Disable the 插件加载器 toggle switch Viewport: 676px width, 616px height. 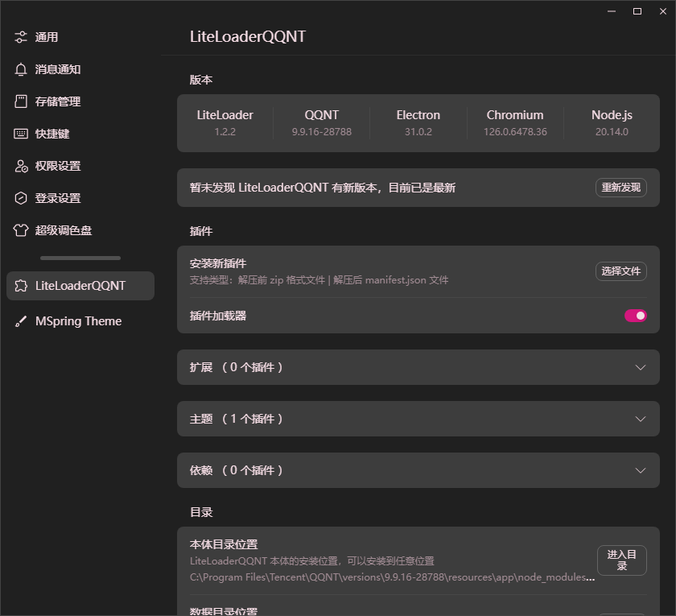[635, 316]
